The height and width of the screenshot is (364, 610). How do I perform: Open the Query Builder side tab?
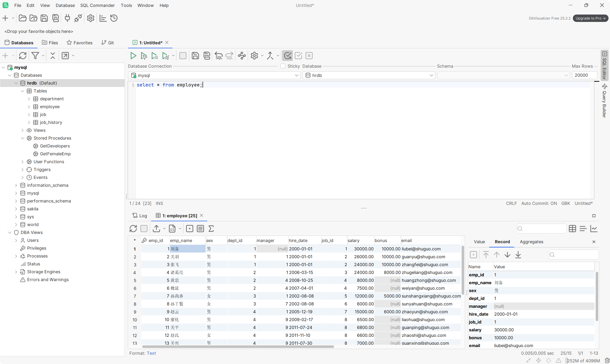click(x=604, y=101)
